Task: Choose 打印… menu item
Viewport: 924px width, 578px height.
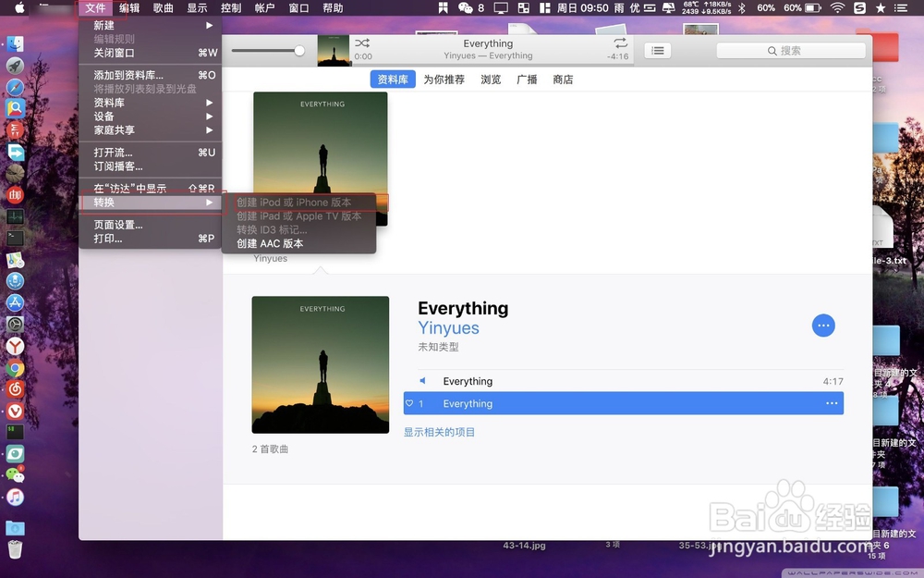Action: 151,239
